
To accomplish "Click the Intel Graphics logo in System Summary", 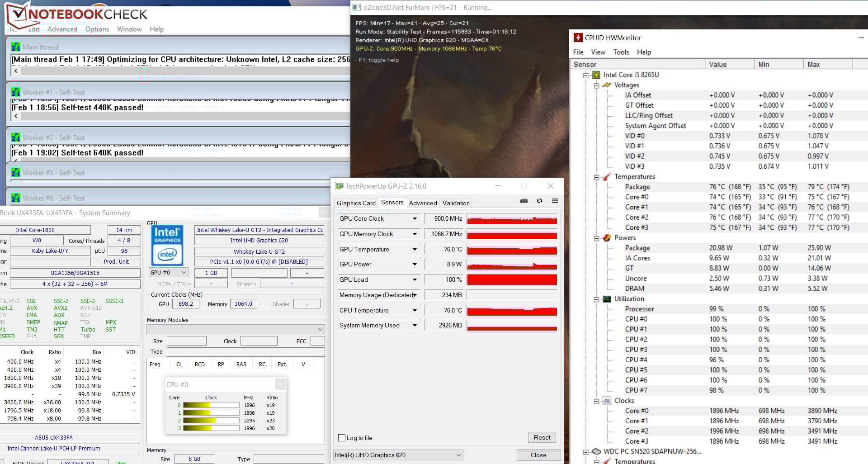I will 167,245.
